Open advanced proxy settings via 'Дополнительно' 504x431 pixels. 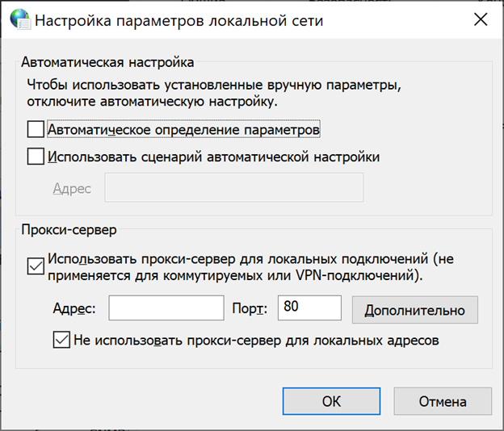coord(414,309)
